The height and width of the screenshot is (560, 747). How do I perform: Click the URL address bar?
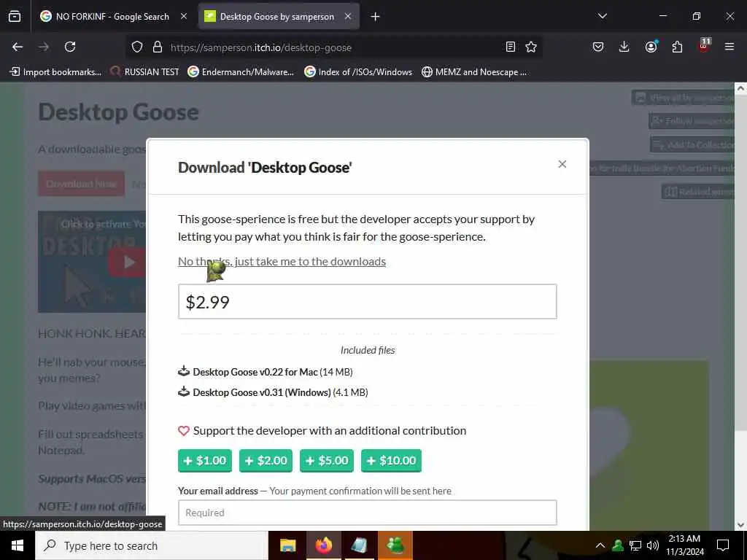coord(333,47)
